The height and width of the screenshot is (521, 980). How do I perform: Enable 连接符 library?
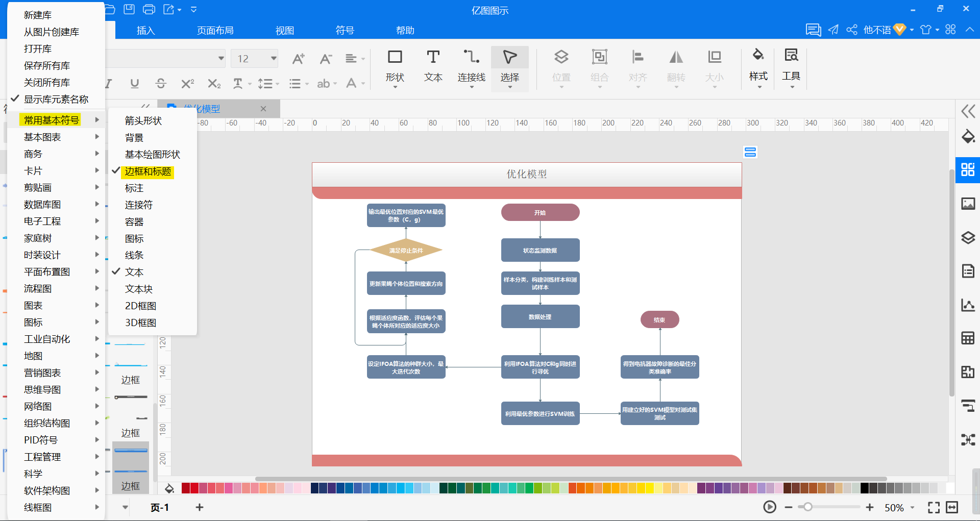point(139,205)
